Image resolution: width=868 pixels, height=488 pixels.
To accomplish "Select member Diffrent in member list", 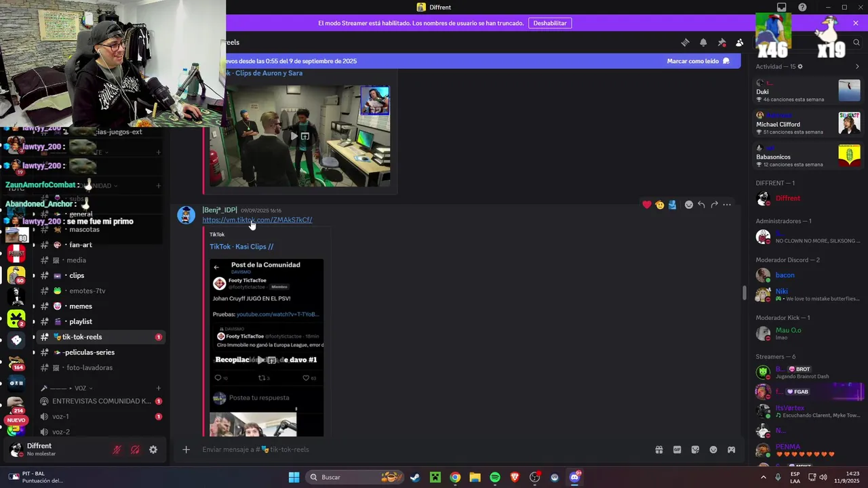I will pos(808,199).
